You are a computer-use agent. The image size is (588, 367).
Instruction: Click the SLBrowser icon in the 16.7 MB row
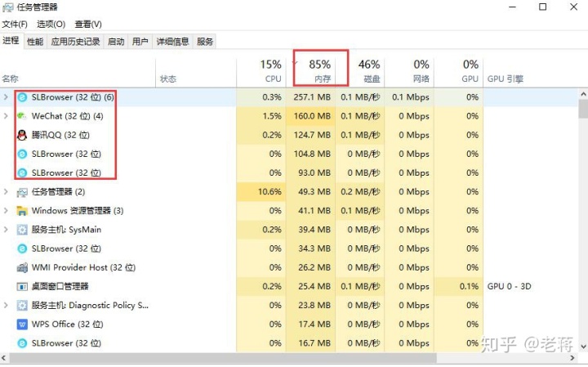point(23,343)
